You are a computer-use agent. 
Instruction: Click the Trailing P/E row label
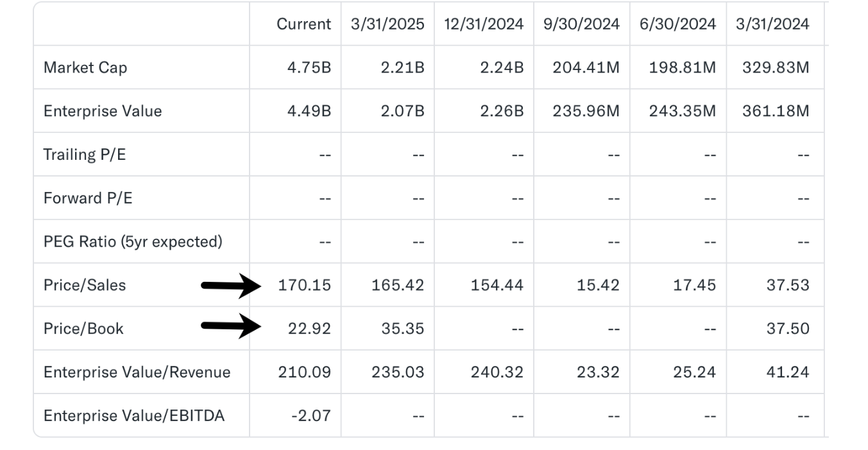point(85,155)
